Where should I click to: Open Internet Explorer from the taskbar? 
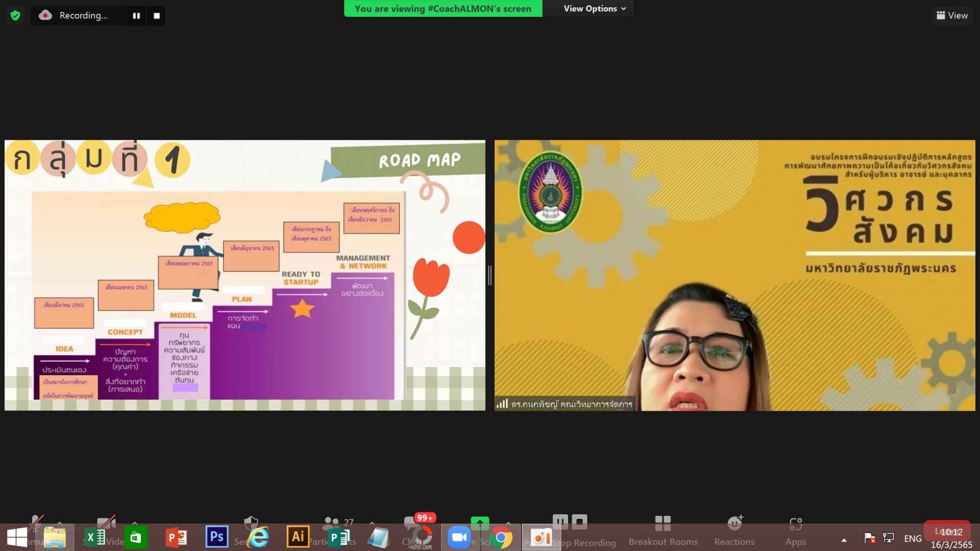pyautogui.click(x=258, y=538)
